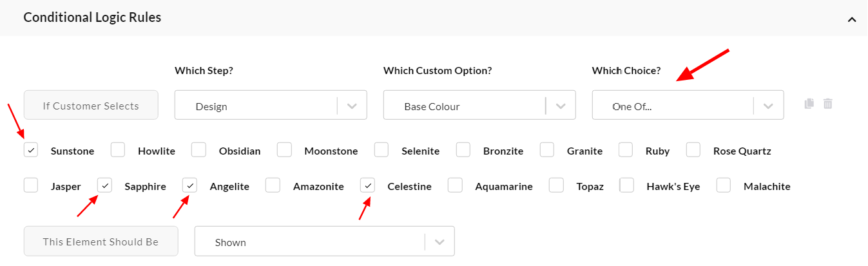
Task: Check the Howlite checkbox
Action: point(118,150)
